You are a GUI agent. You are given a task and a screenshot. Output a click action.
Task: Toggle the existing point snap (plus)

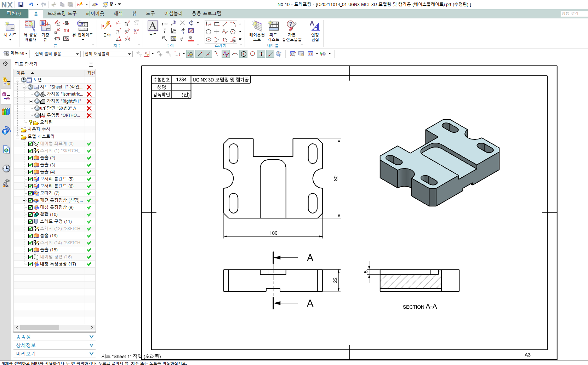(x=261, y=54)
